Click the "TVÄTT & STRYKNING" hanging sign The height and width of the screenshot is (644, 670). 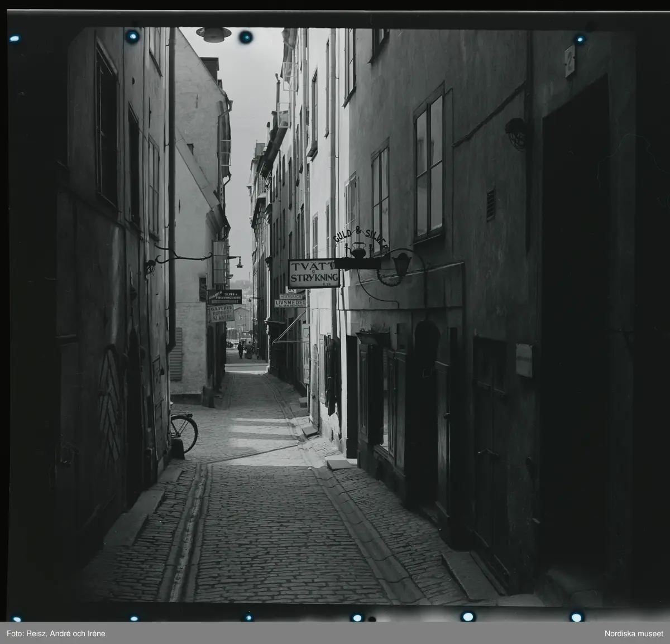pos(313,273)
